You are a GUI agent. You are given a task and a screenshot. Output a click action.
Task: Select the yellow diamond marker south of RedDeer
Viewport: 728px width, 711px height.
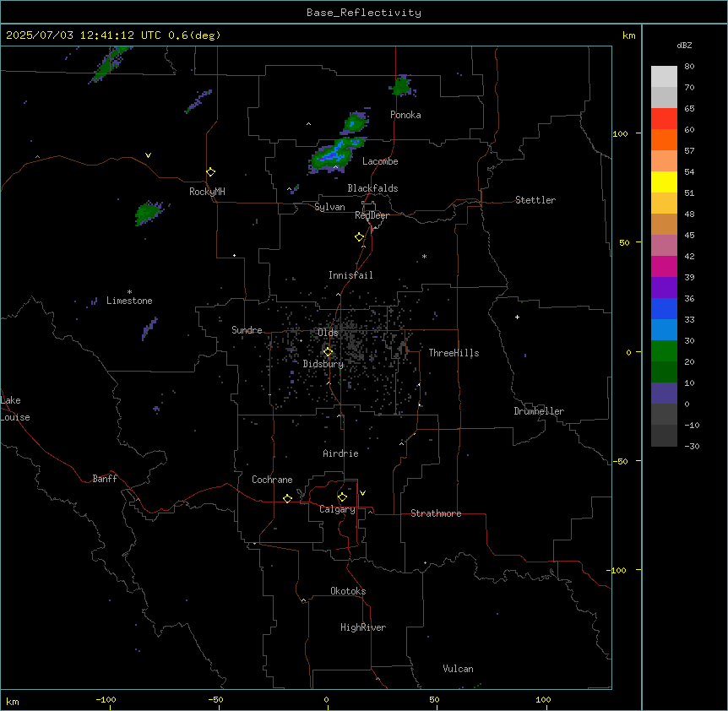[360, 237]
